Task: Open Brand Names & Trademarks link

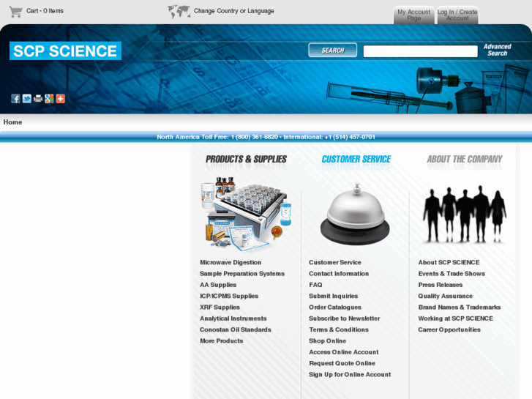Action: (x=460, y=307)
